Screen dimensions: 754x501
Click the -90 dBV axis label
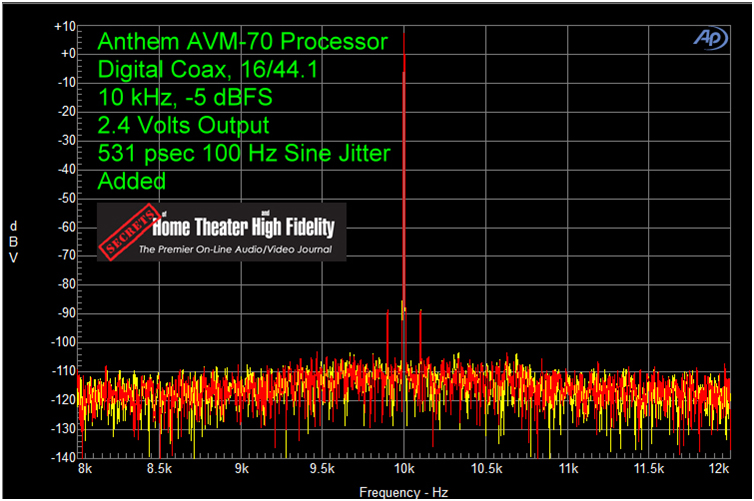tap(67, 313)
